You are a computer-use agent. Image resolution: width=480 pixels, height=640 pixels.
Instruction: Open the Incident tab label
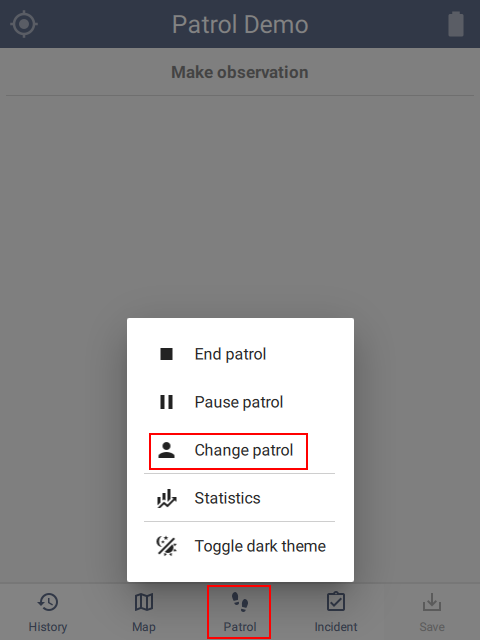coord(336,627)
